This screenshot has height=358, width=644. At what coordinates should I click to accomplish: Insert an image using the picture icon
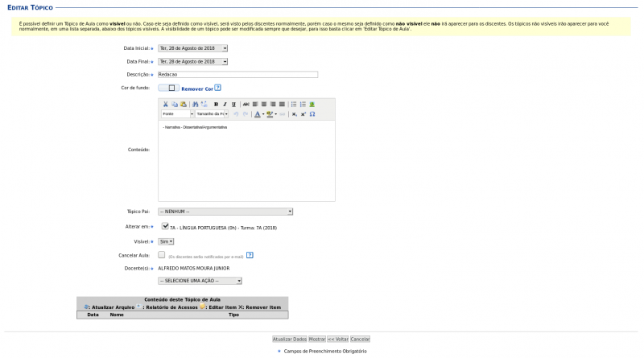[312, 104]
